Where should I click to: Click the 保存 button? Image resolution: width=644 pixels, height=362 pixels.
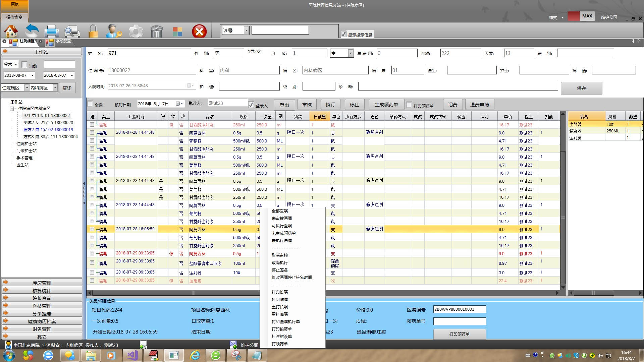click(581, 88)
